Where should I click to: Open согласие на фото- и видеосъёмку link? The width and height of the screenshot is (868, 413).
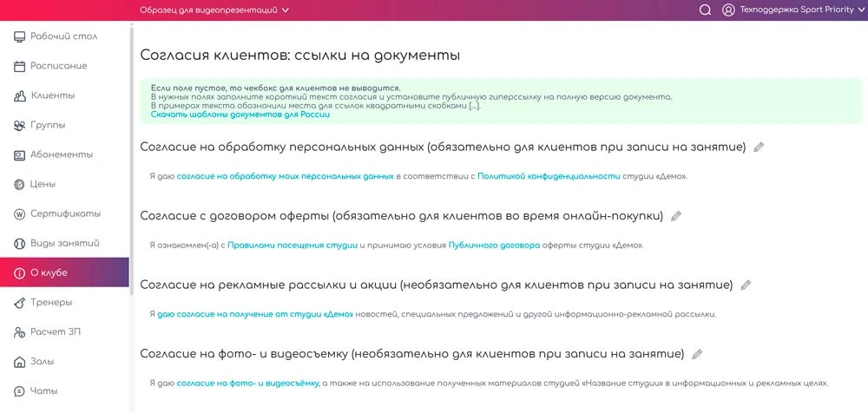(248, 383)
